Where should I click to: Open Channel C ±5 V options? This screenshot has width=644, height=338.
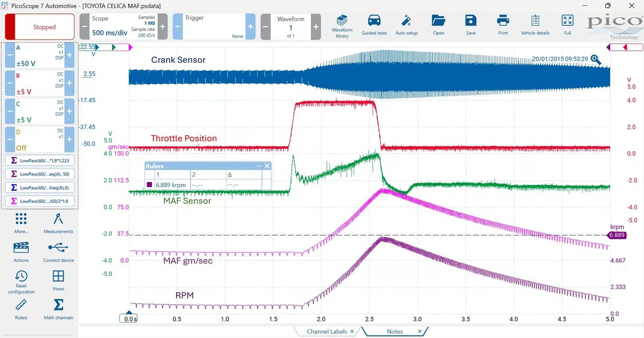click(40, 112)
